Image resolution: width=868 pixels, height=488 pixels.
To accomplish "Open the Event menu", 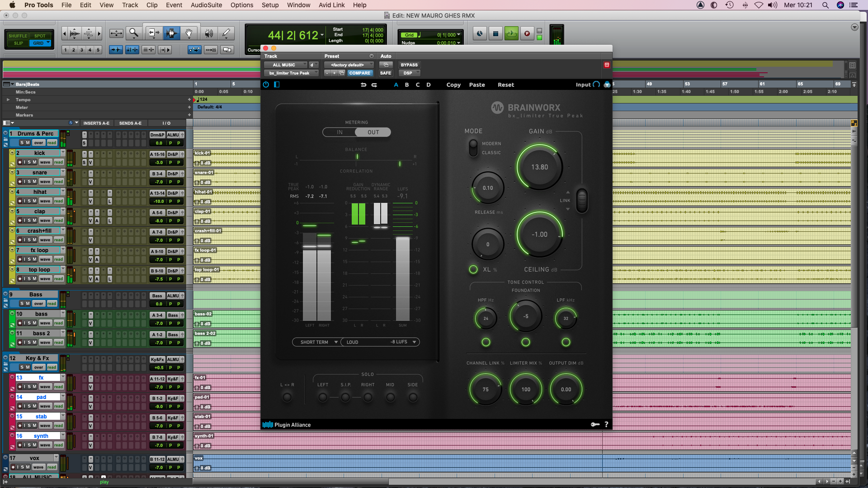I will click(x=174, y=5).
